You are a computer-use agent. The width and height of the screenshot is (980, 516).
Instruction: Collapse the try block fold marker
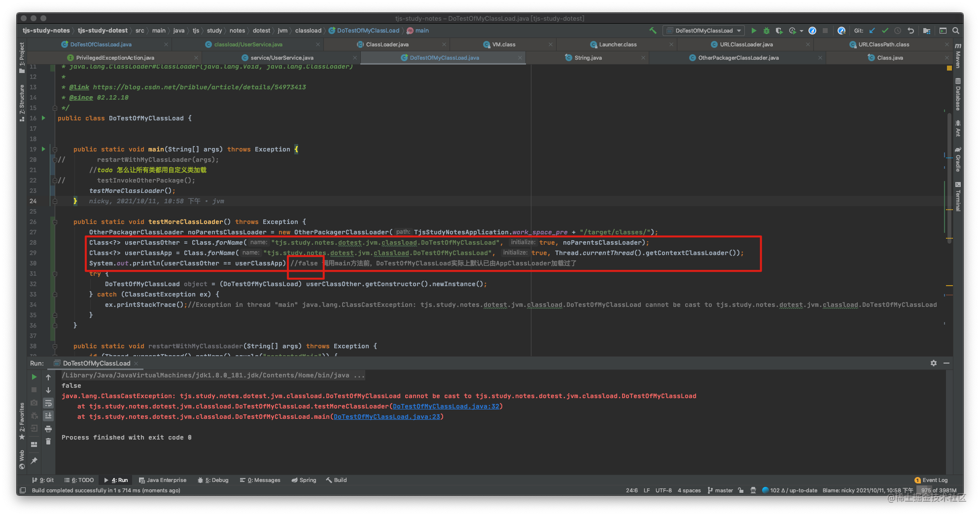pyautogui.click(x=55, y=274)
